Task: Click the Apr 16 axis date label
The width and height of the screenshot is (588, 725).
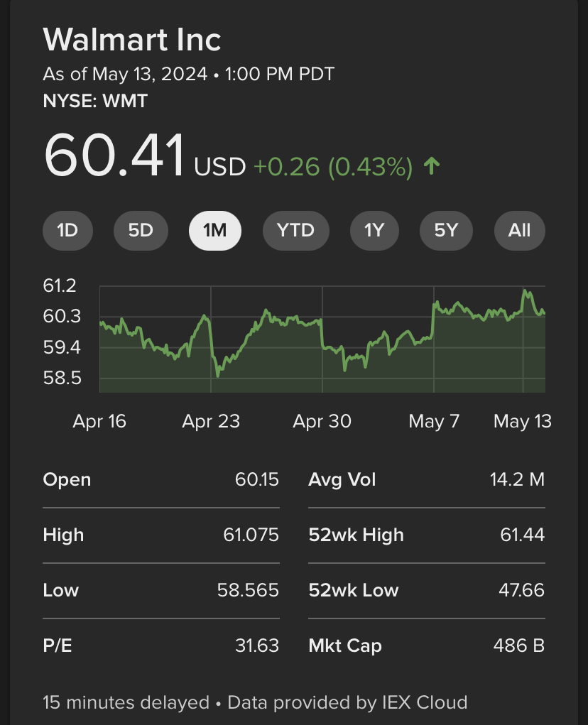Action: (x=99, y=421)
